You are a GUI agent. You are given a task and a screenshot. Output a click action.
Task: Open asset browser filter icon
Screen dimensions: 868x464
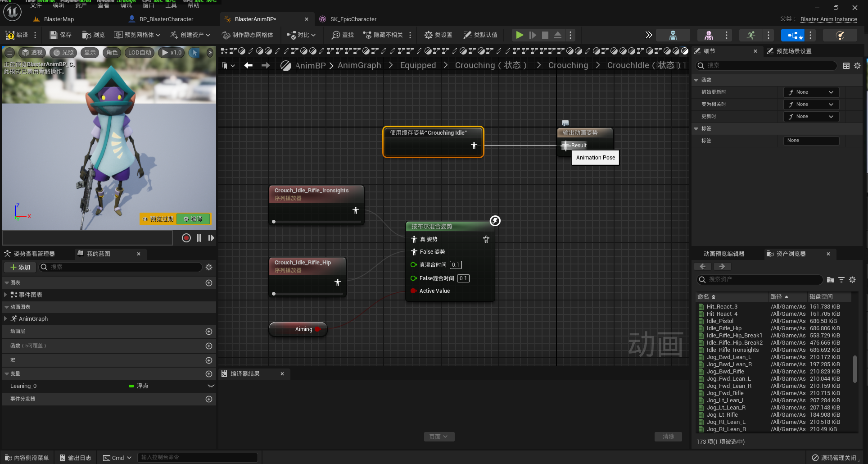coord(841,280)
